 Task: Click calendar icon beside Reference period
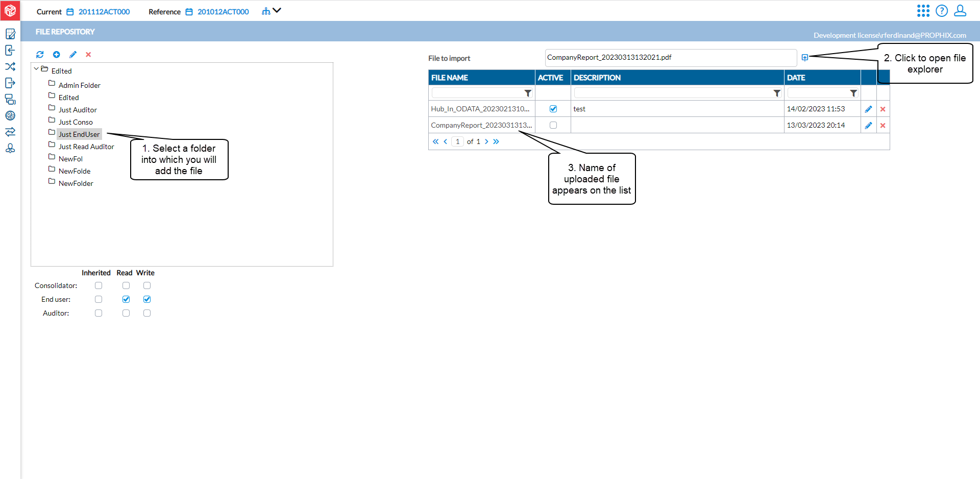(189, 12)
